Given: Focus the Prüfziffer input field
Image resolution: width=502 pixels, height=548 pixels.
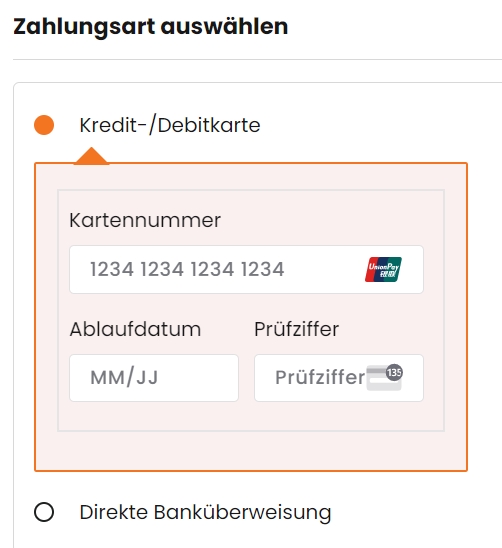Looking at the screenshot, I should click(x=339, y=378).
